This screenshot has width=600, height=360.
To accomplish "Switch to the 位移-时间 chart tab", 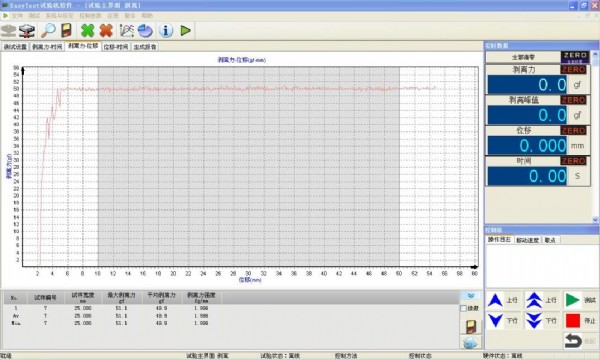I will pos(116,47).
